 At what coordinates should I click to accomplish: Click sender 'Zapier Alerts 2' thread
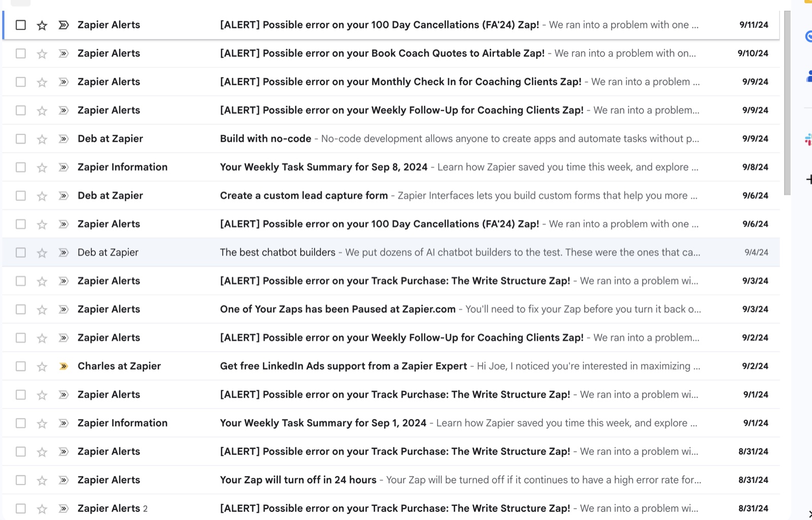[113, 508]
